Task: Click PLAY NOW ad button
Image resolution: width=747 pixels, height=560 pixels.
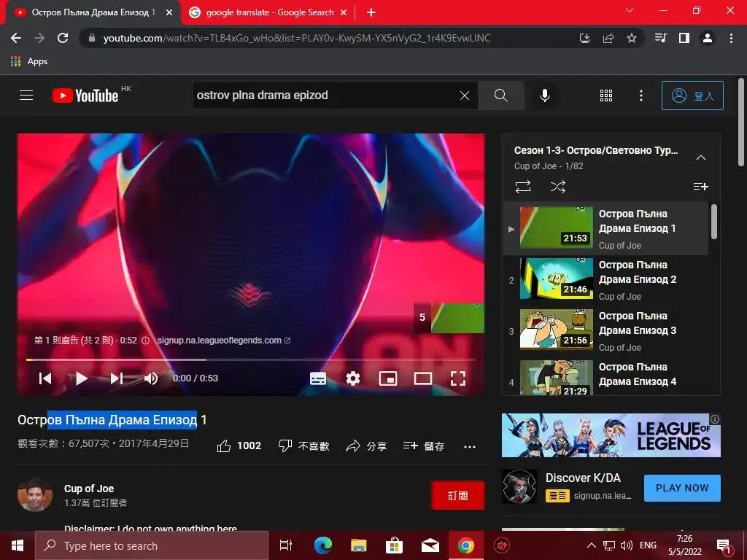Action: click(x=682, y=488)
